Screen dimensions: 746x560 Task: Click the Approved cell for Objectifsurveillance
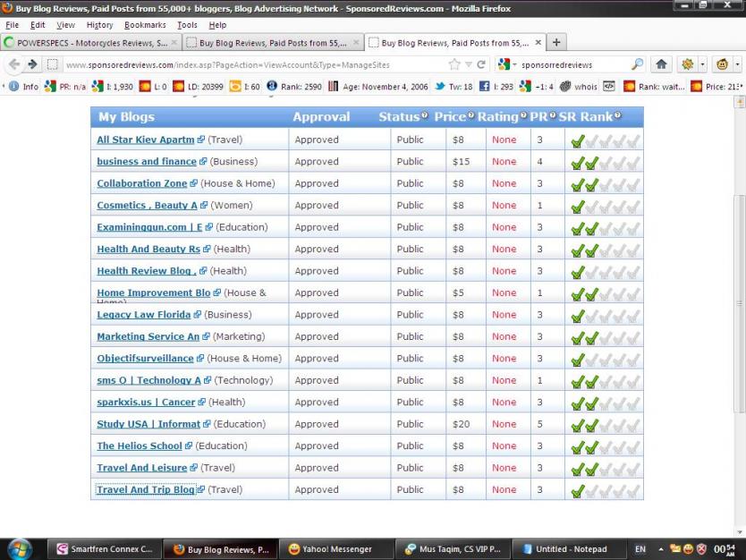point(317,358)
